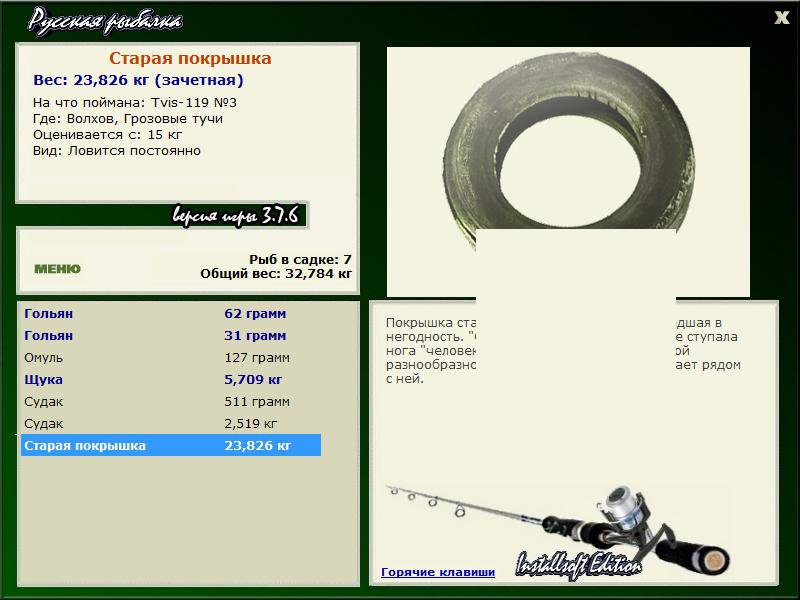The image size is (800, 600).
Task: Click the Где: Волхов, Грозовые тучи line
Action: [x=128, y=119]
